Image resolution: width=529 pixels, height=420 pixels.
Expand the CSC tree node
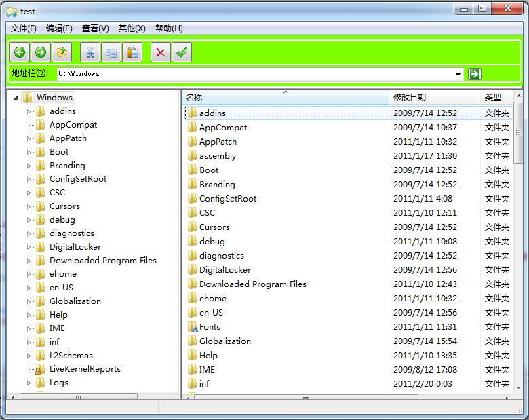28,193
